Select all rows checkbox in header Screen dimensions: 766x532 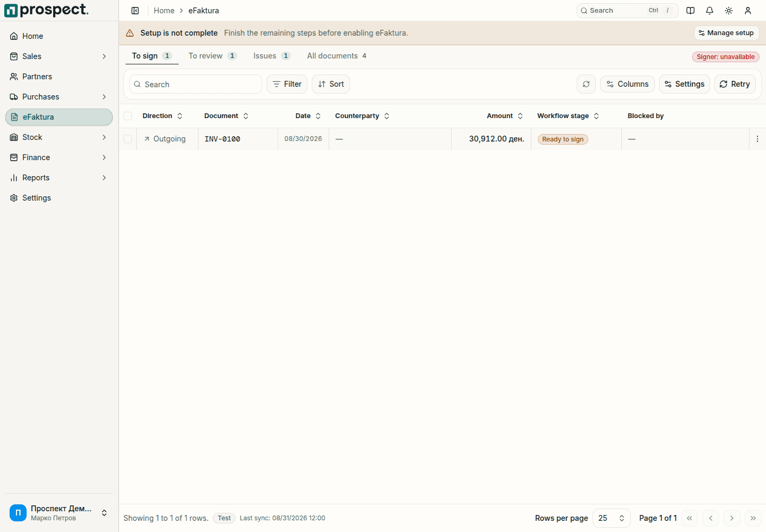[128, 116]
